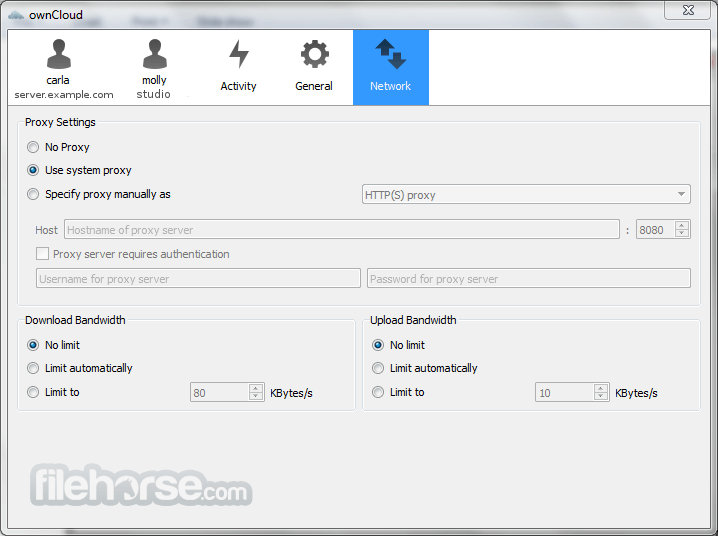Click the Upload Bandwidth group title

point(413,320)
